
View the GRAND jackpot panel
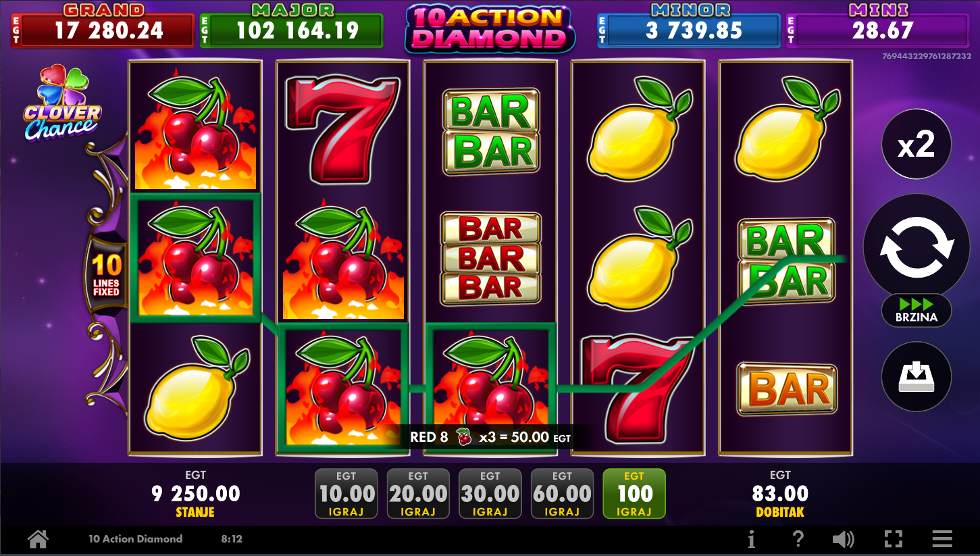click(x=103, y=25)
